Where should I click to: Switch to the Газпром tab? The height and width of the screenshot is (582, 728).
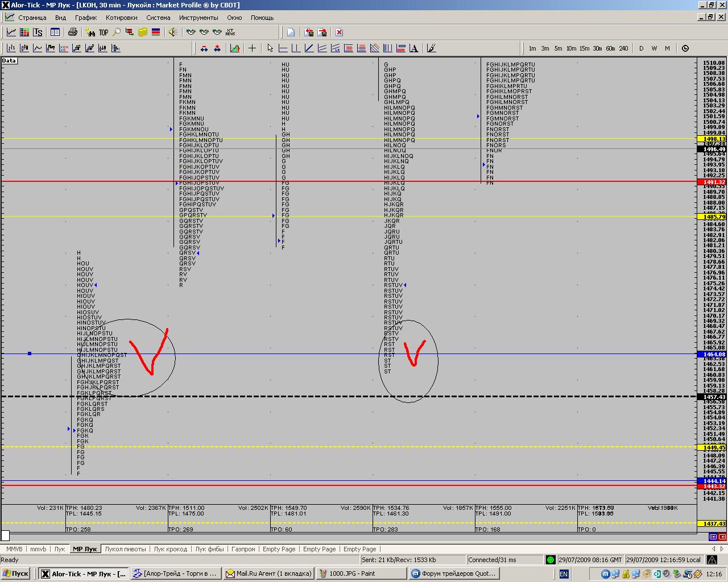click(243, 549)
